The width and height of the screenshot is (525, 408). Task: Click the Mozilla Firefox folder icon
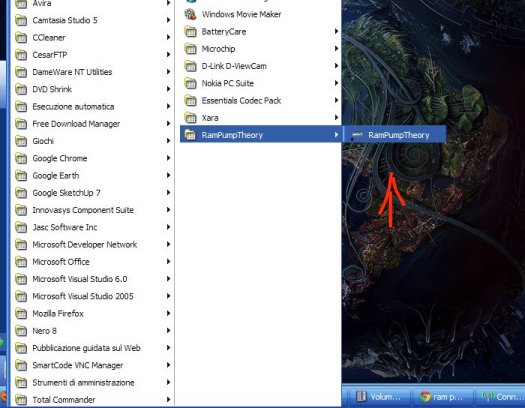tap(21, 314)
